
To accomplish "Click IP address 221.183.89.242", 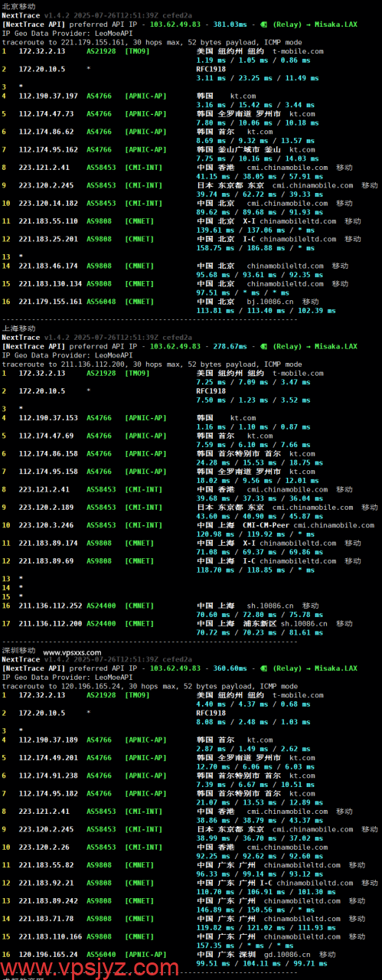I will pyautogui.click(x=48, y=900).
